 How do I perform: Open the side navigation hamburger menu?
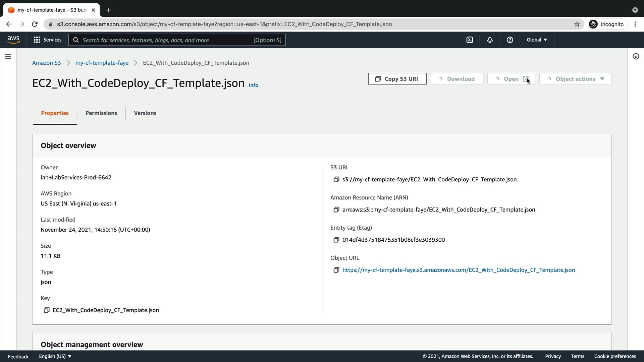point(8,56)
